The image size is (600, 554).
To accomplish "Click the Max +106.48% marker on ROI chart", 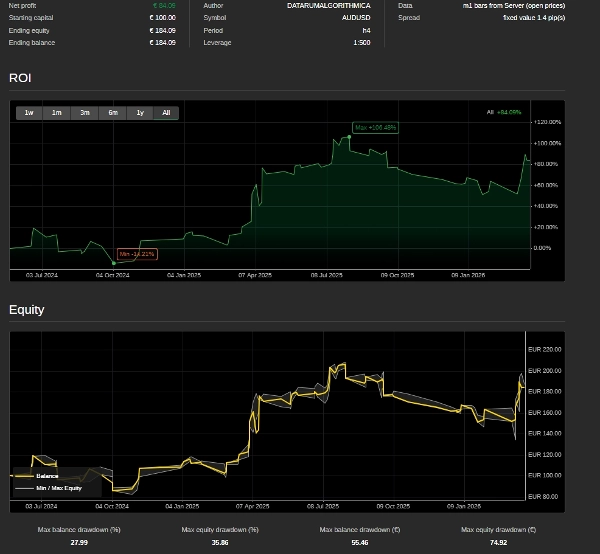I will 376,128.
